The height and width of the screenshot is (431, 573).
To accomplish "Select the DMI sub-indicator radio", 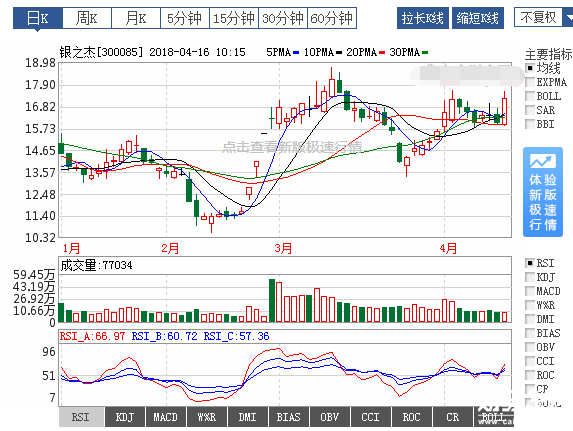I will coord(530,319).
